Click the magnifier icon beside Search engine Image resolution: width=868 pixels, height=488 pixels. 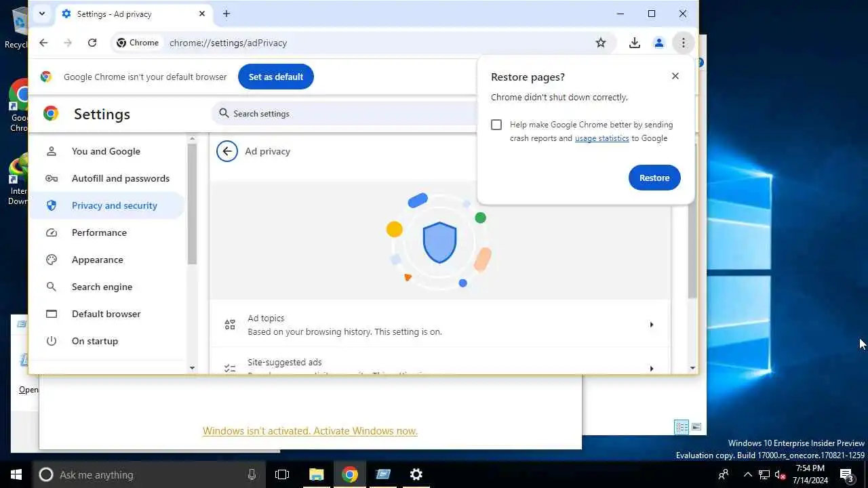51,287
